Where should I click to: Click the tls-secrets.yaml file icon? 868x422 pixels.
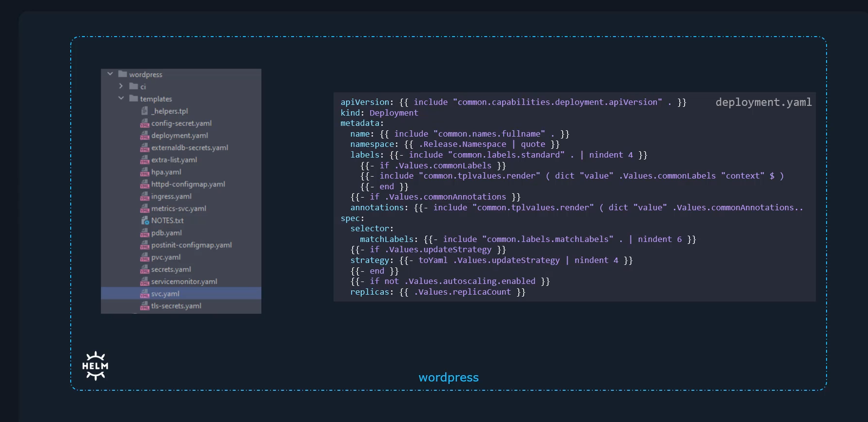(144, 306)
